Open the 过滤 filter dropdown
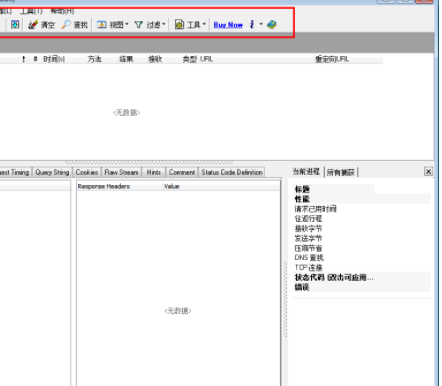 point(150,25)
